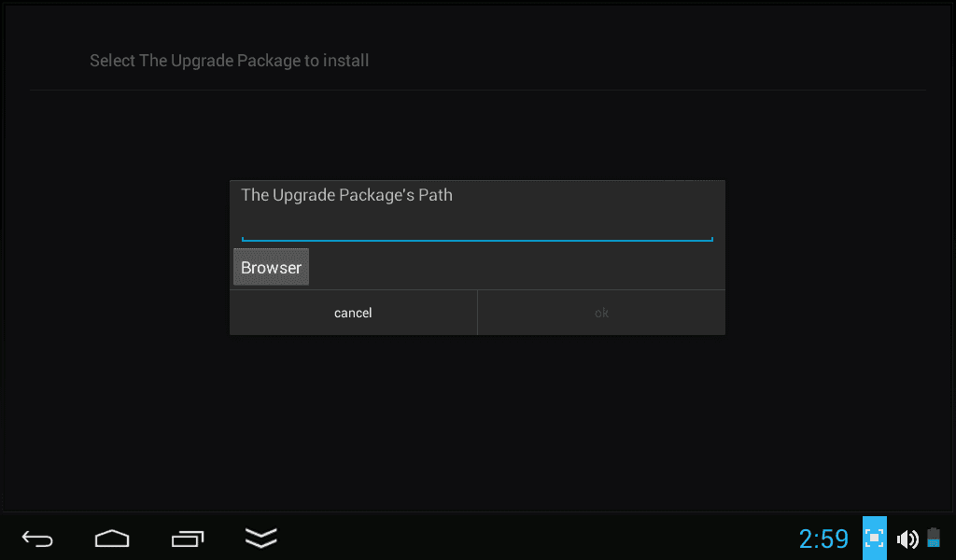Go to Home via the house icon
This screenshot has width=956, height=560.
pyautogui.click(x=112, y=539)
